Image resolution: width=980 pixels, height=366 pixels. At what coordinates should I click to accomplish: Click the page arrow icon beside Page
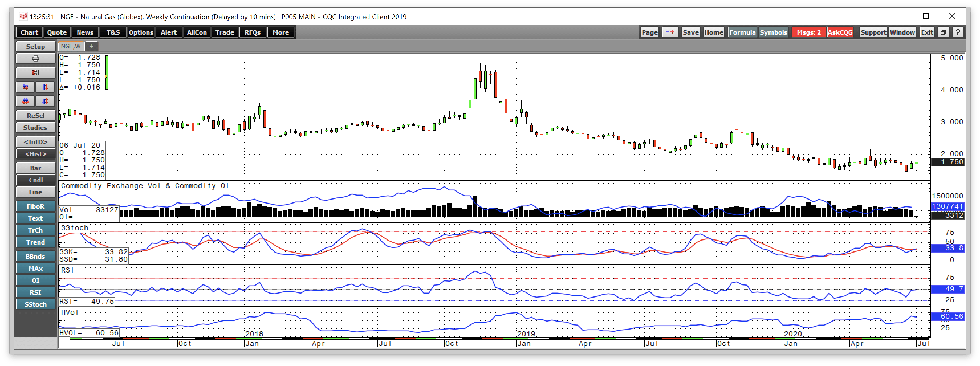pyautogui.click(x=670, y=32)
